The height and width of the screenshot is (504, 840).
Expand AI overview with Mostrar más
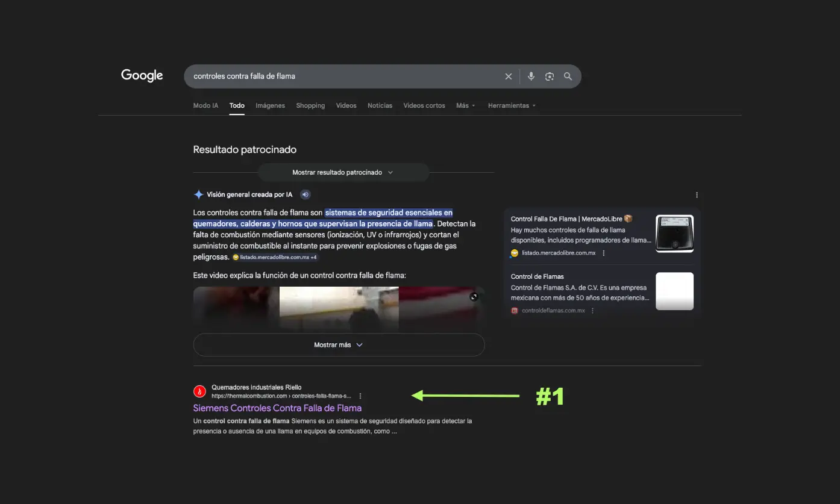[x=339, y=345]
